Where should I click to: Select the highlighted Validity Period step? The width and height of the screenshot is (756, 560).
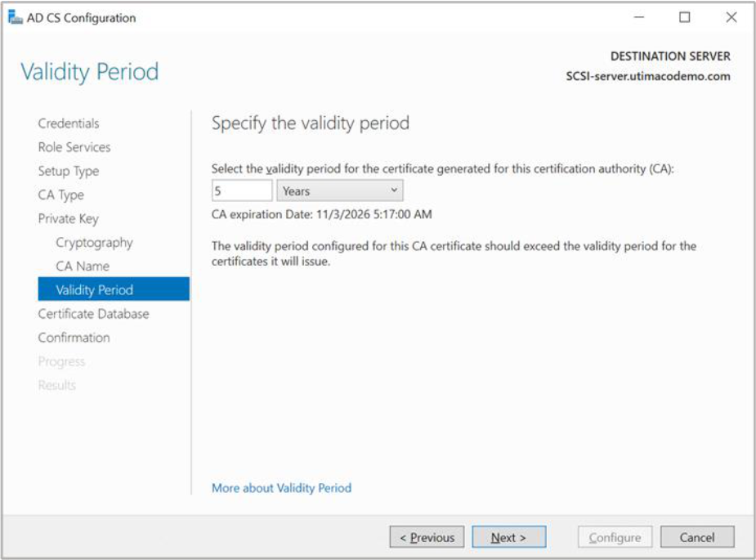pyautogui.click(x=94, y=290)
